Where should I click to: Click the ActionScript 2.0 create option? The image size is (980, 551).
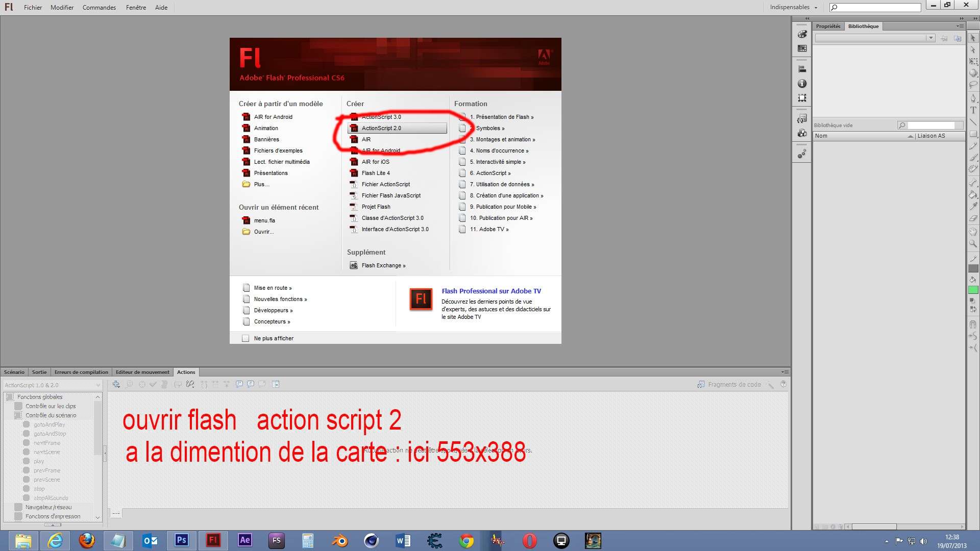click(381, 128)
